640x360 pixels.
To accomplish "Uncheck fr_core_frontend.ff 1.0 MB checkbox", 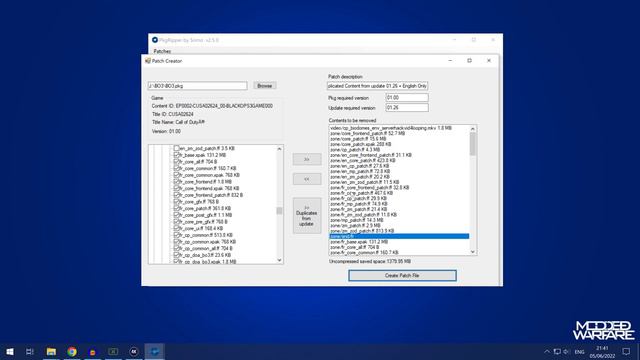I will 177,182.
